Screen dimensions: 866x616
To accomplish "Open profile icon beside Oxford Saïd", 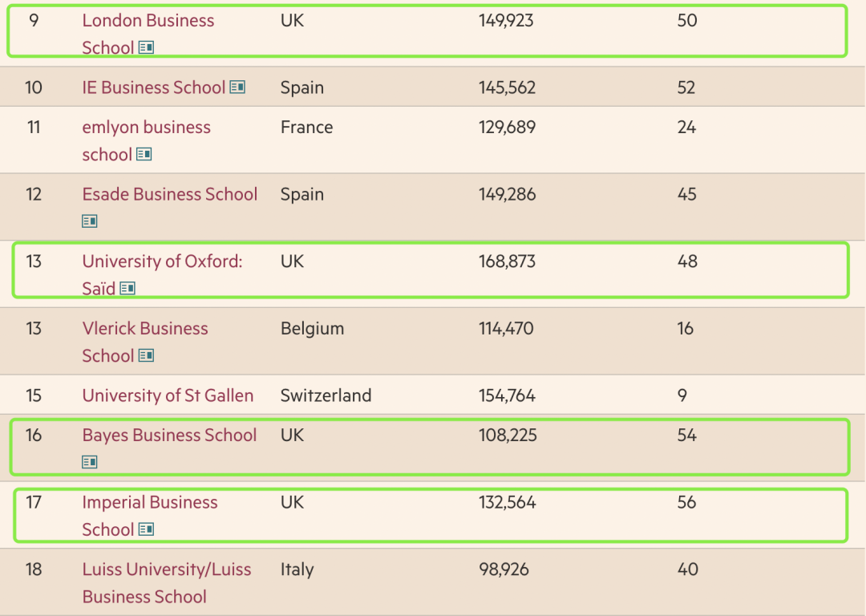I will click(x=127, y=289).
